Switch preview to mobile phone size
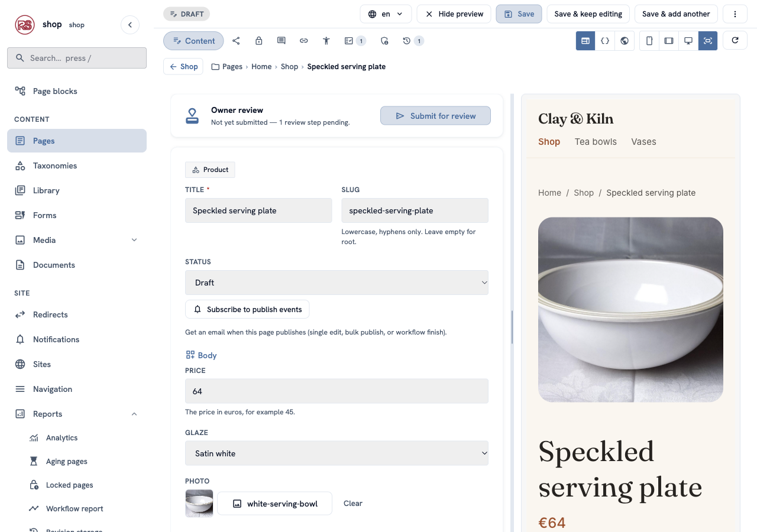The width and height of the screenshot is (757, 532). click(x=649, y=41)
